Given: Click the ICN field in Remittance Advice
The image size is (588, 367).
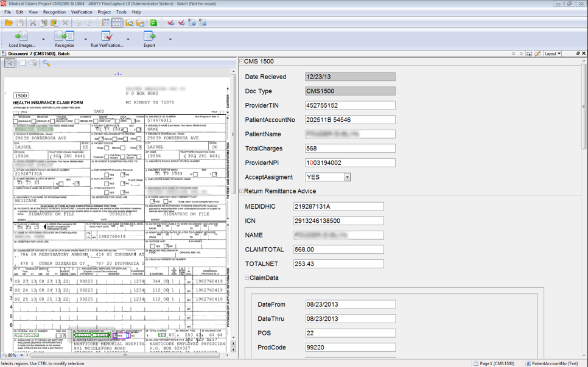Looking at the screenshot, I should click(338, 221).
